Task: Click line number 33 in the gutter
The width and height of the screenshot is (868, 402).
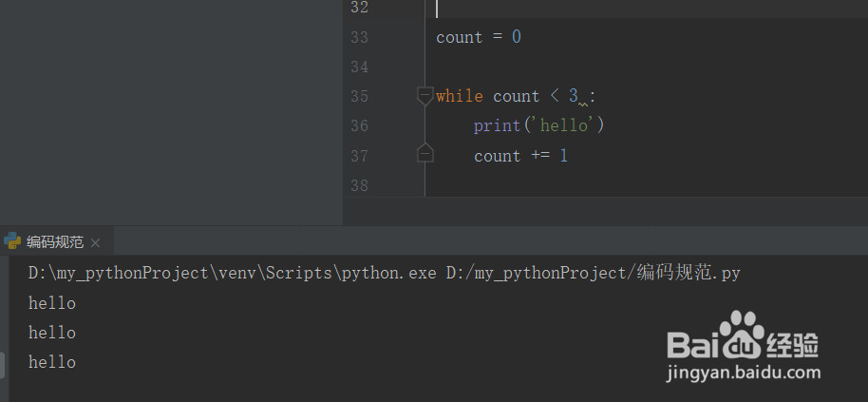Action: (x=359, y=37)
